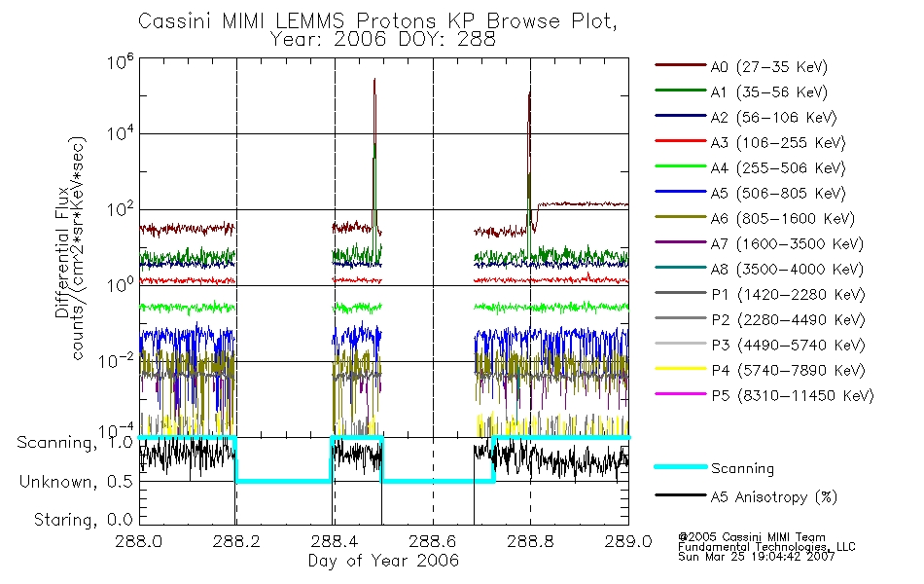The image size is (924, 584).
Task: Select the P4 (5740-7890 KeV) yellow legend swatch
Action: pyautogui.click(x=680, y=369)
